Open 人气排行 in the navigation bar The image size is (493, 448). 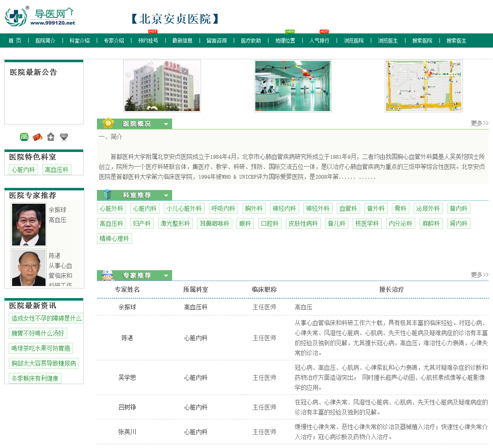pyautogui.click(x=320, y=40)
